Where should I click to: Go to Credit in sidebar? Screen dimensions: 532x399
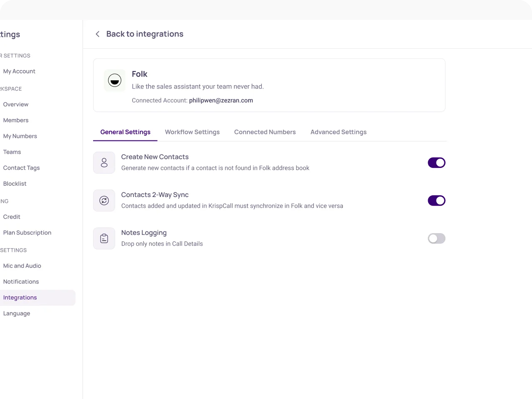[x=12, y=217]
